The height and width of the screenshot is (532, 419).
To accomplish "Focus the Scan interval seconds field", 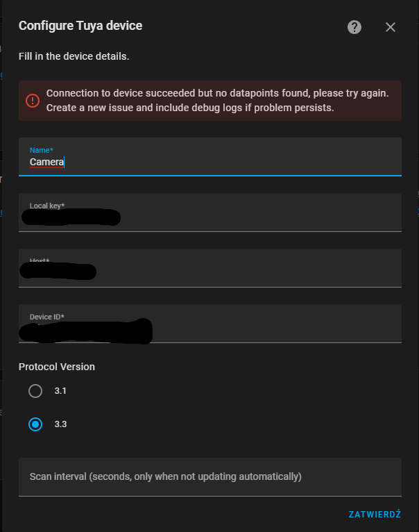I will pyautogui.click(x=209, y=477).
